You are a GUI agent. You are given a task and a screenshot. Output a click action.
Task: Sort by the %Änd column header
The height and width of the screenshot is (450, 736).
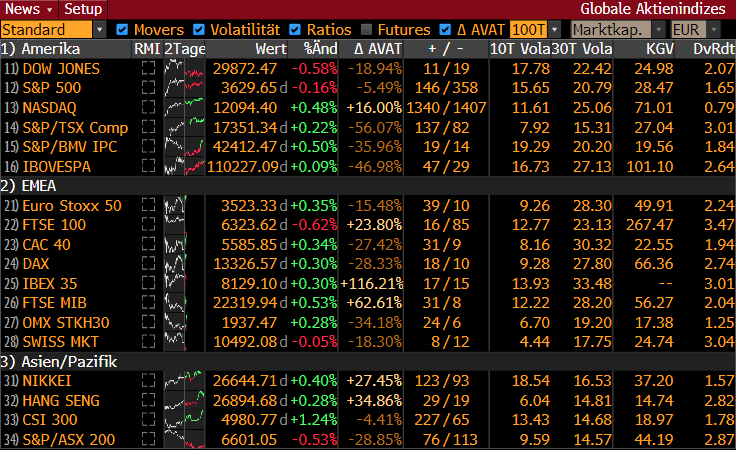pos(320,49)
